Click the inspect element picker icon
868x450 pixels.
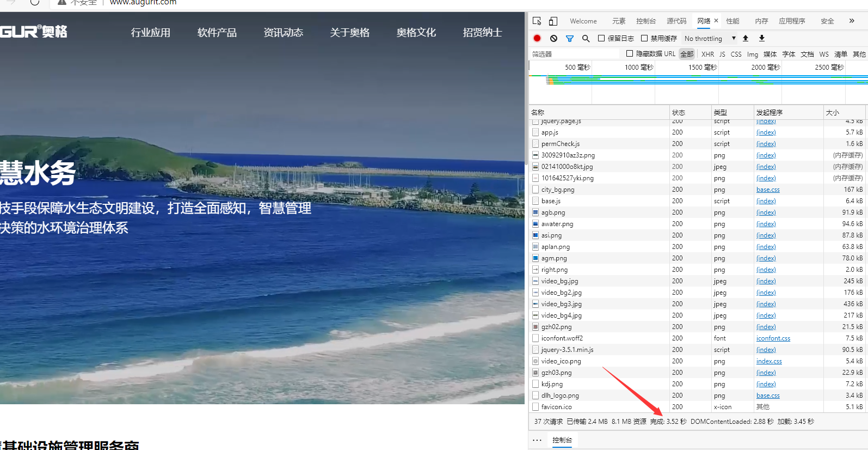coord(537,21)
